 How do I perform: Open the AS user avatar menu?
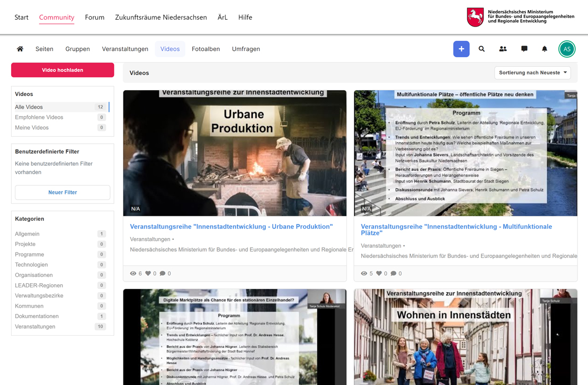(567, 49)
